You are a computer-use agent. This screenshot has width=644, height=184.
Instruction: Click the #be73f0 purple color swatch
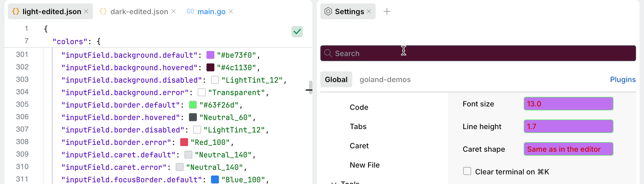click(x=210, y=55)
